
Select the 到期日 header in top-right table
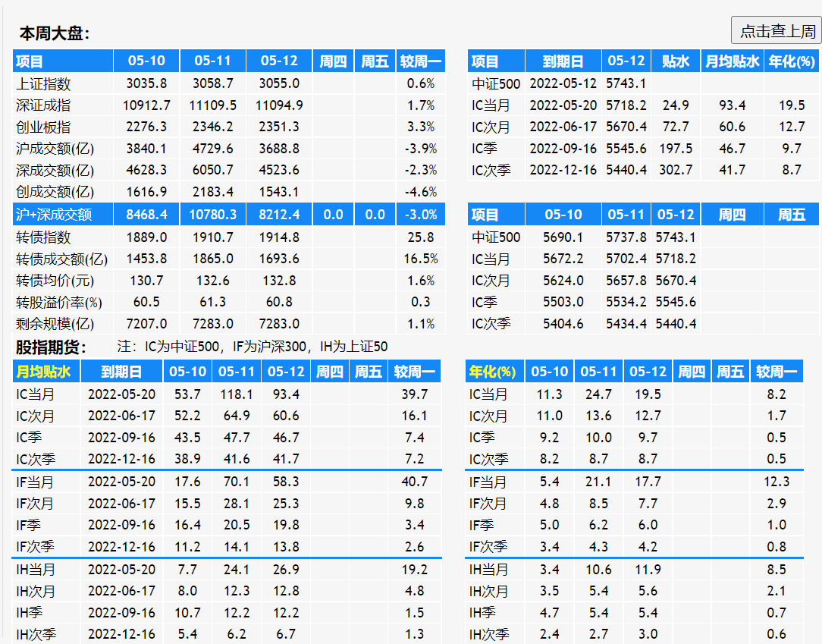tap(563, 61)
